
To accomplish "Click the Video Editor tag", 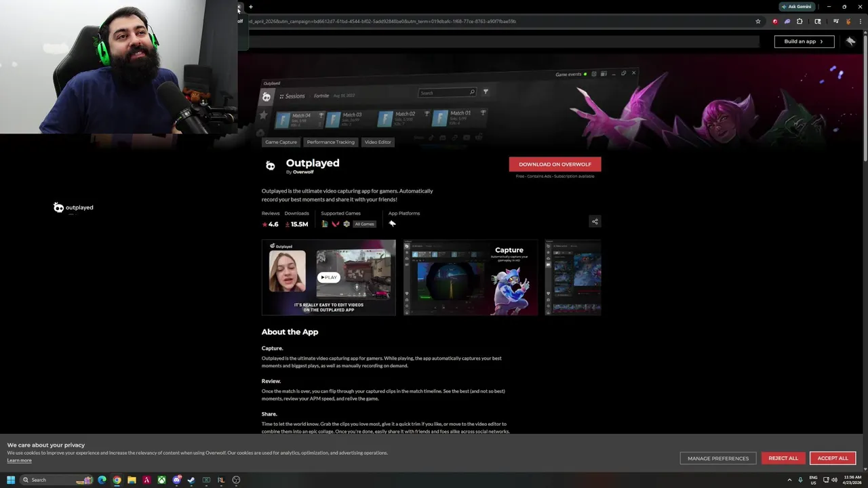I will (x=378, y=142).
